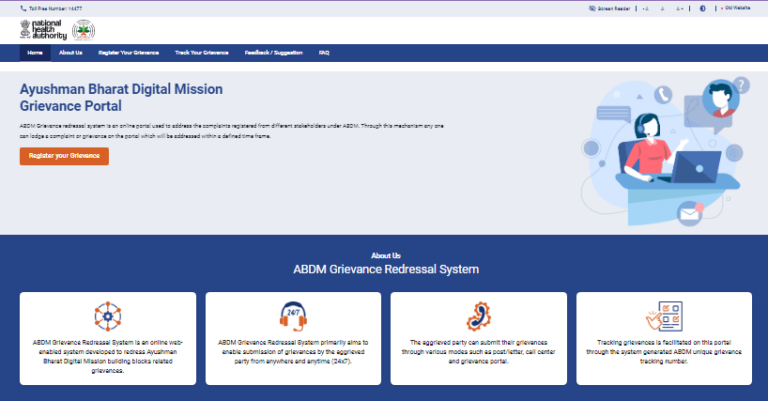Click the Toll Free Number 14477 text
768x401 pixels.
click(x=55, y=8)
